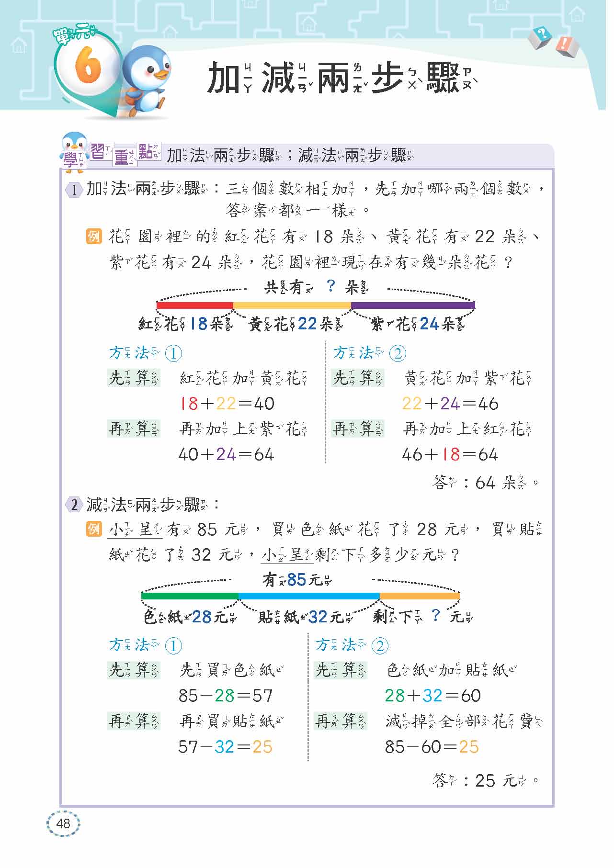614x868 pixels.
Task: Click the answer 答:25元
Action: [x=485, y=781]
